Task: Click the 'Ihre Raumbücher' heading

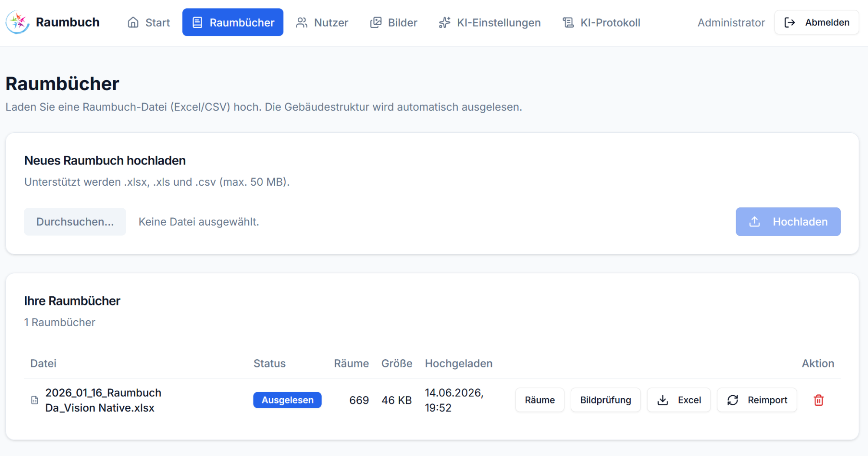Action: pos(72,301)
